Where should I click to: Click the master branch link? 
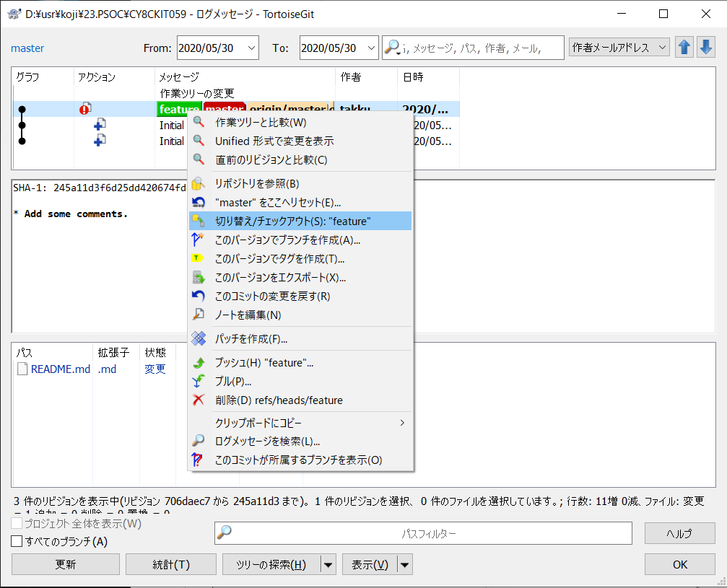[27, 48]
